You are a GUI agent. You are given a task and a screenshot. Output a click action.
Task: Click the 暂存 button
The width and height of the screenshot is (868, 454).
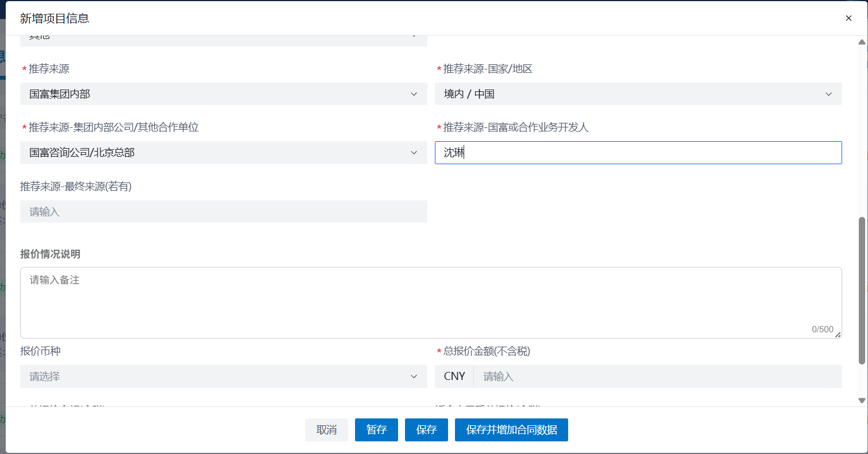376,430
